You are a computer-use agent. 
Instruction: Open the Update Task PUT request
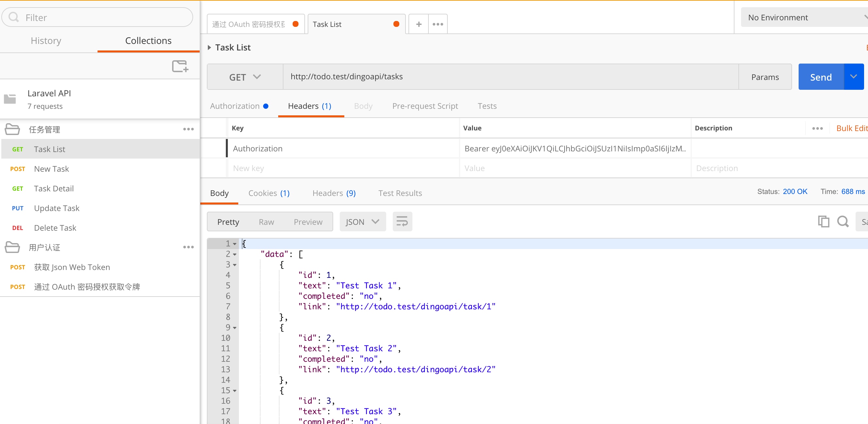pyautogui.click(x=100, y=208)
